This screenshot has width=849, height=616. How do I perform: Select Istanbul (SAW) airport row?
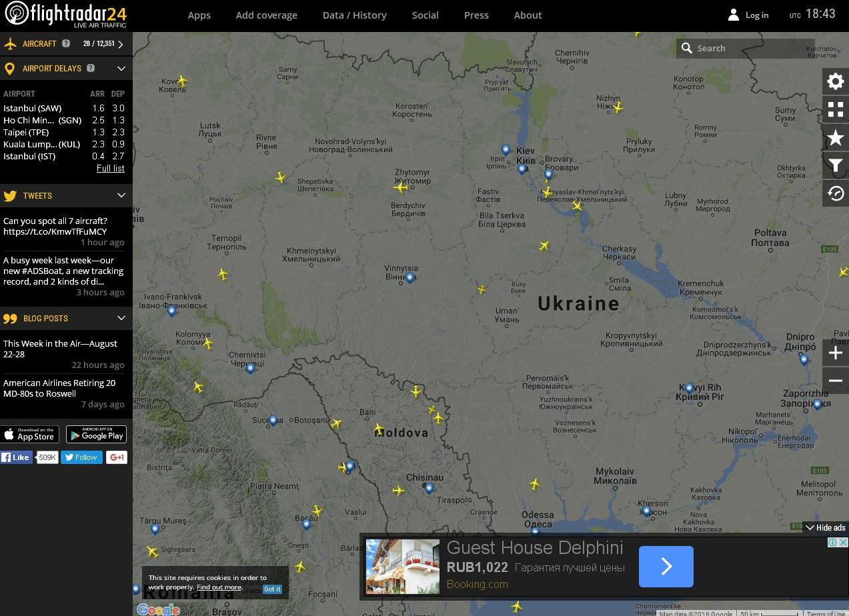coord(65,108)
